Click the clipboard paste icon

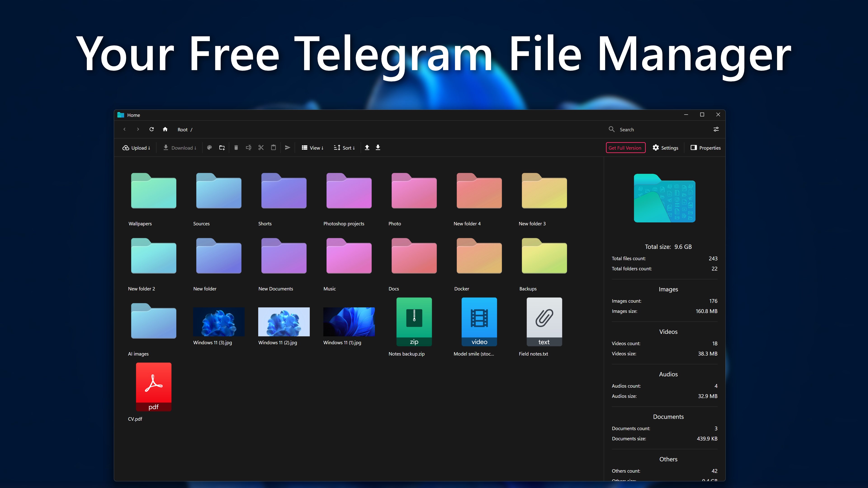pyautogui.click(x=274, y=148)
